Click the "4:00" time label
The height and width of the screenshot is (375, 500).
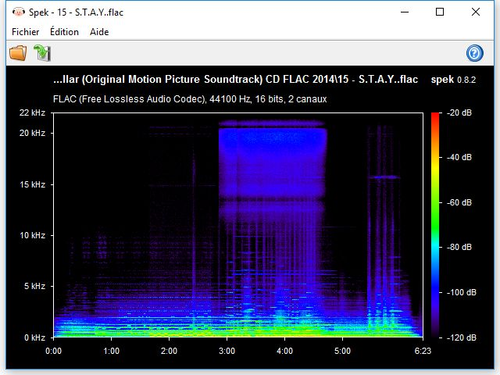[285, 351]
